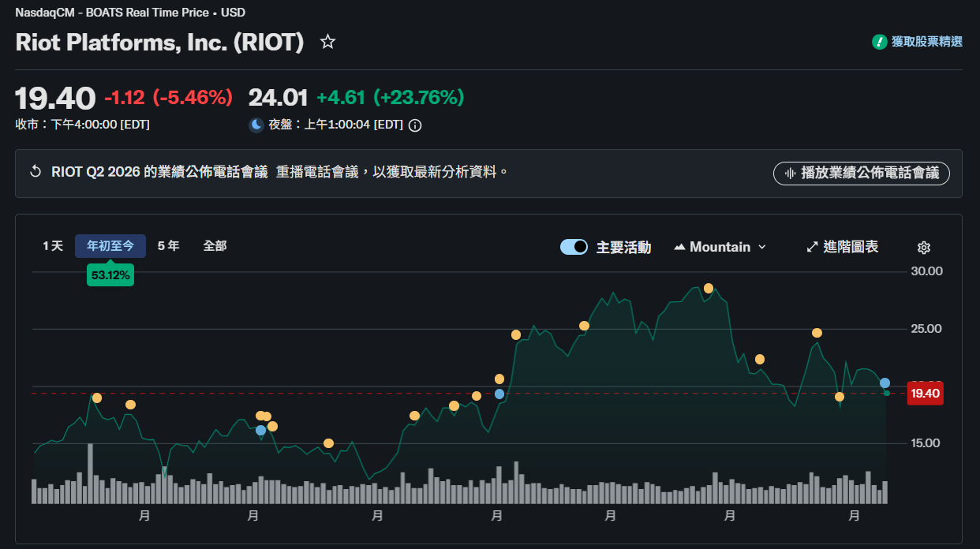Open the RIOT Q2 2026 earnings call link

click(159, 171)
